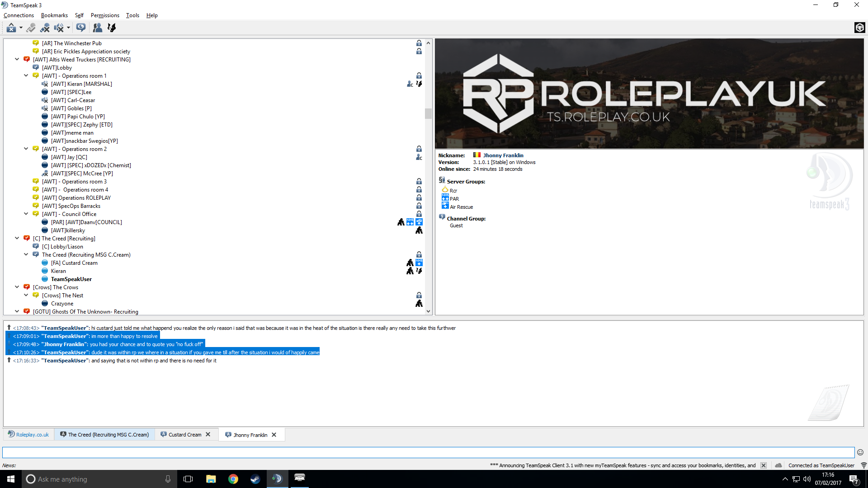The width and height of the screenshot is (868, 488).
Task: Click the Mute Microphone toolbar icon
Action: 45,28
